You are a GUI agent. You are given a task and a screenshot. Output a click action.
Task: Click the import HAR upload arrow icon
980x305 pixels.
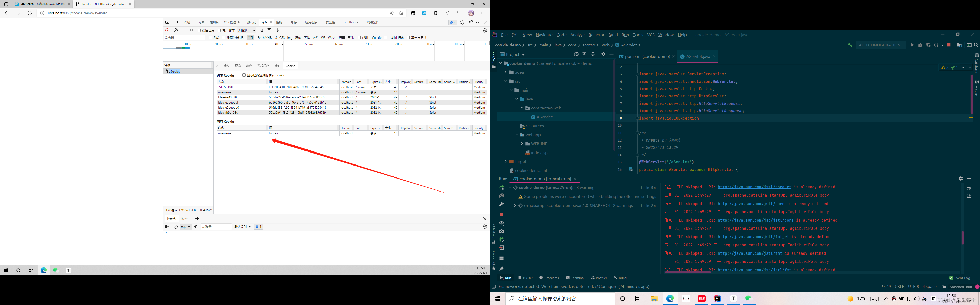pos(269,30)
